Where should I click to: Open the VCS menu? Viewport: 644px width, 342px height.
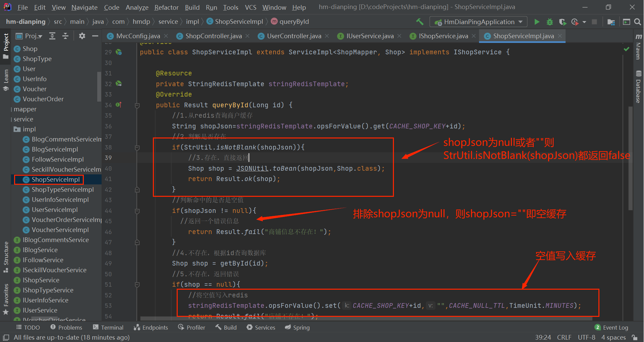coord(250,7)
